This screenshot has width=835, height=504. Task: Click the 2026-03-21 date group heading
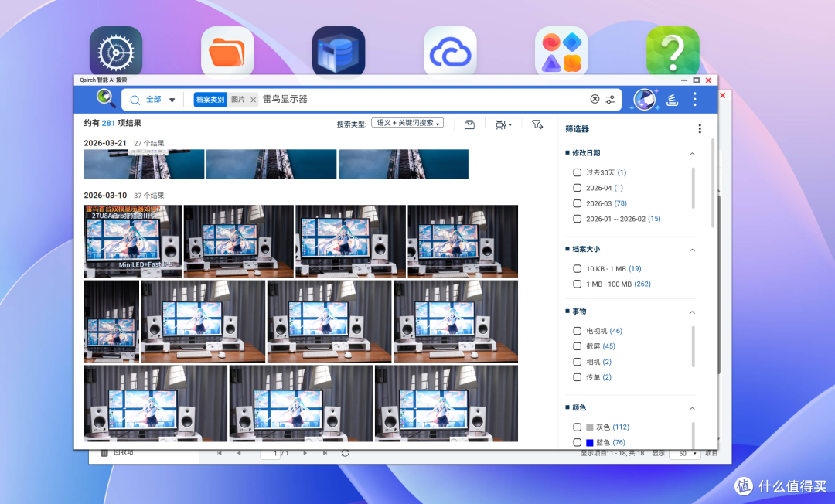click(105, 143)
